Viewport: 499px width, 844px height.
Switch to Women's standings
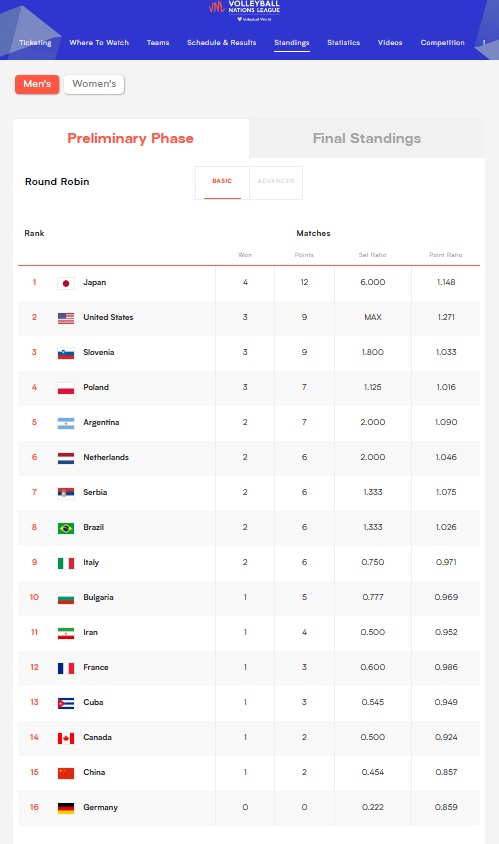[x=94, y=84]
